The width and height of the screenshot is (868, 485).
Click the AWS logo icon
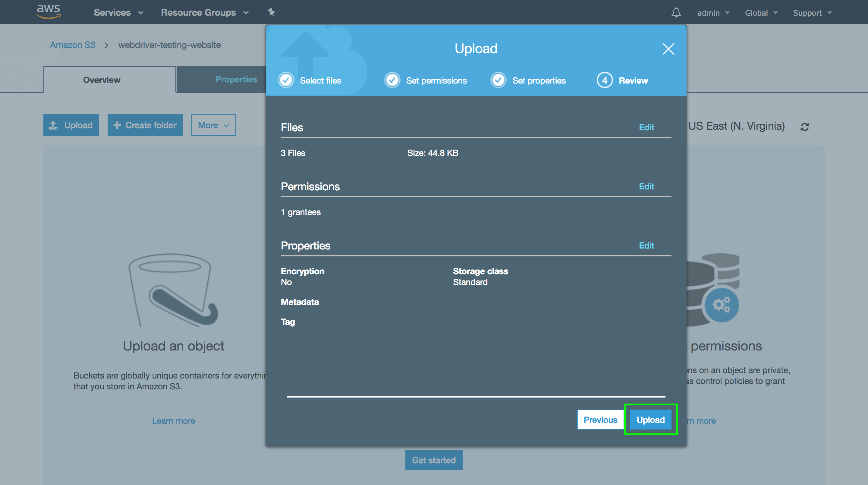[49, 11]
